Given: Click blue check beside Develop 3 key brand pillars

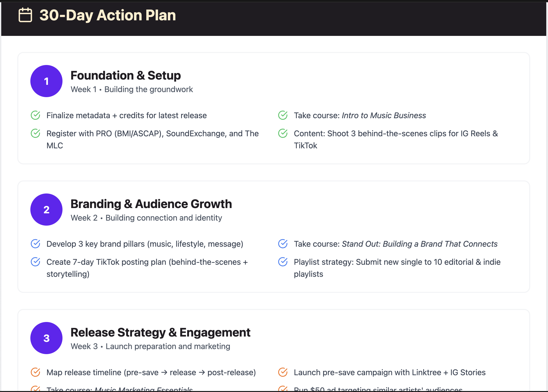Looking at the screenshot, I should point(35,244).
